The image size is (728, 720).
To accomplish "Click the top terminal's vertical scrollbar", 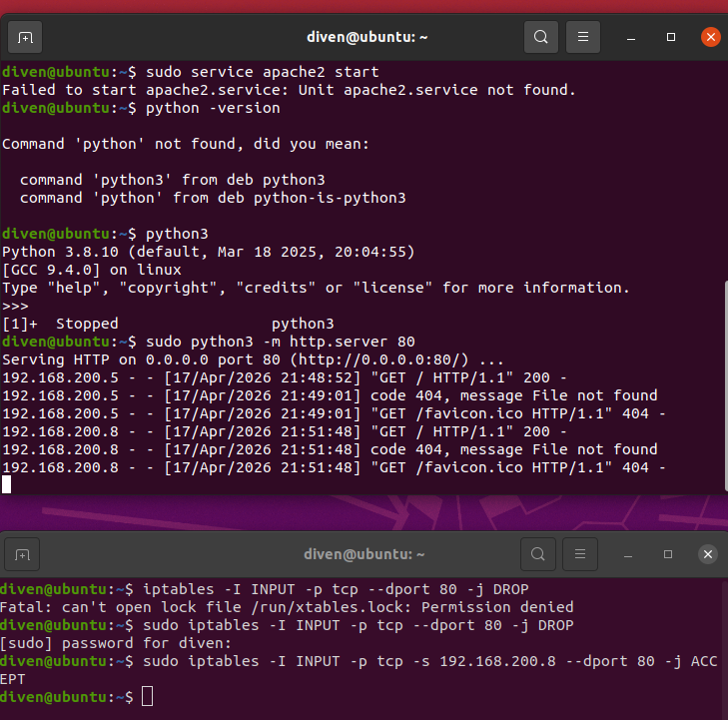I will coord(726,385).
